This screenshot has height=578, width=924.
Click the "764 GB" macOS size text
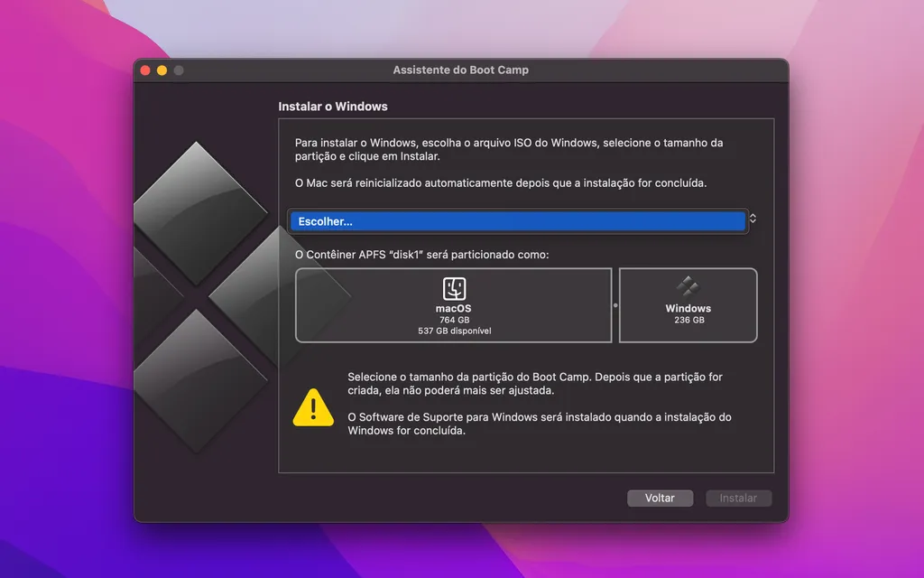point(455,321)
